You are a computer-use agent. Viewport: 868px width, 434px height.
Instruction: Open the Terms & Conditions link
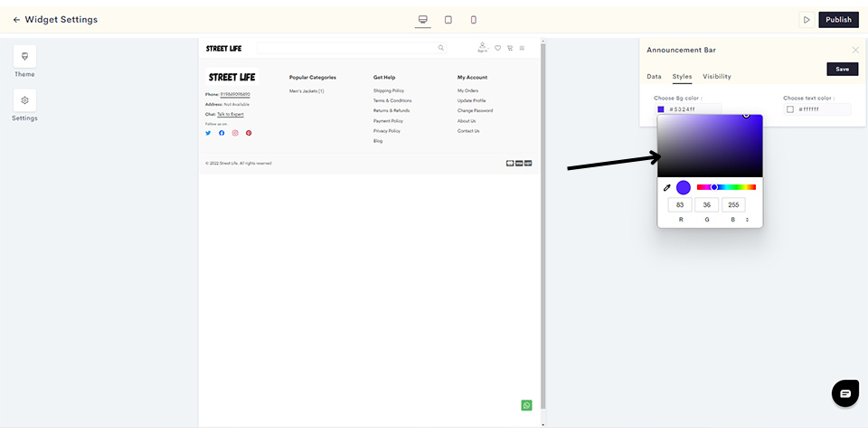point(392,100)
